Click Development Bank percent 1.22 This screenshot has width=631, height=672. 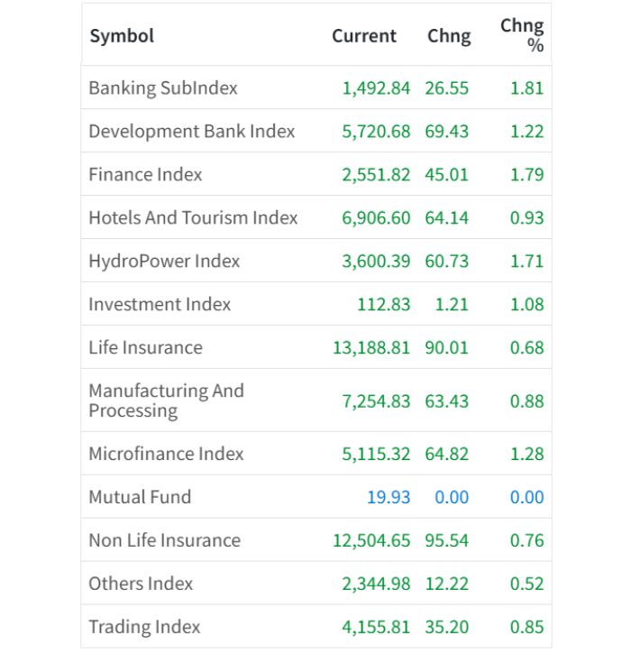527,132
